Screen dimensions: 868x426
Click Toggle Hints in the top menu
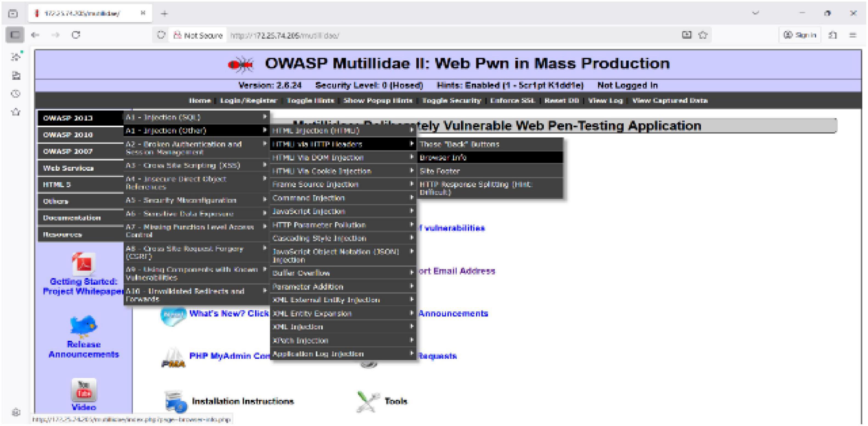pos(310,100)
